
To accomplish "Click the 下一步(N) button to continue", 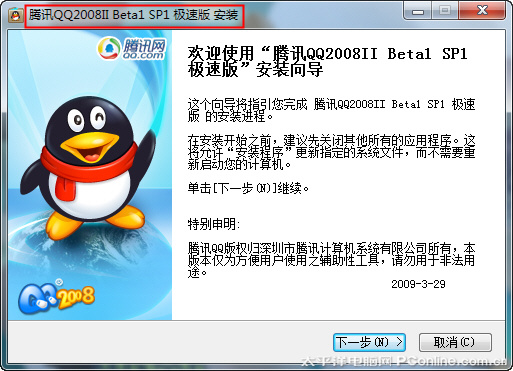I will [x=369, y=342].
